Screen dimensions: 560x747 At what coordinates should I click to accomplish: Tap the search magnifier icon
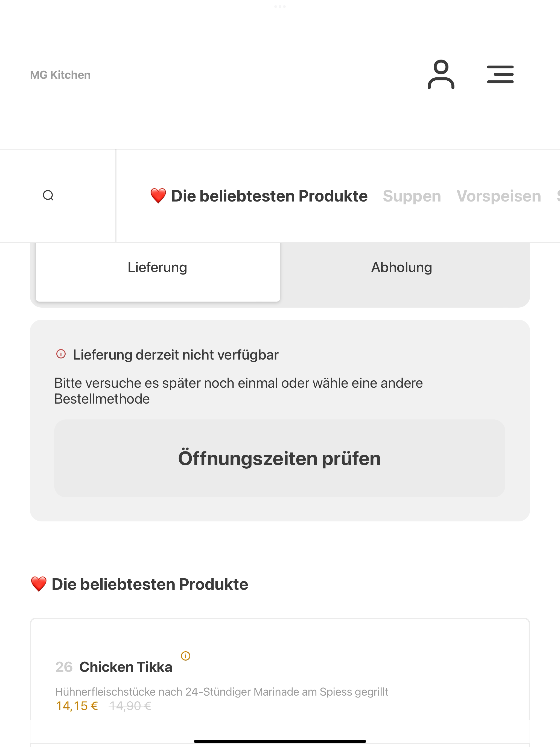(48, 195)
